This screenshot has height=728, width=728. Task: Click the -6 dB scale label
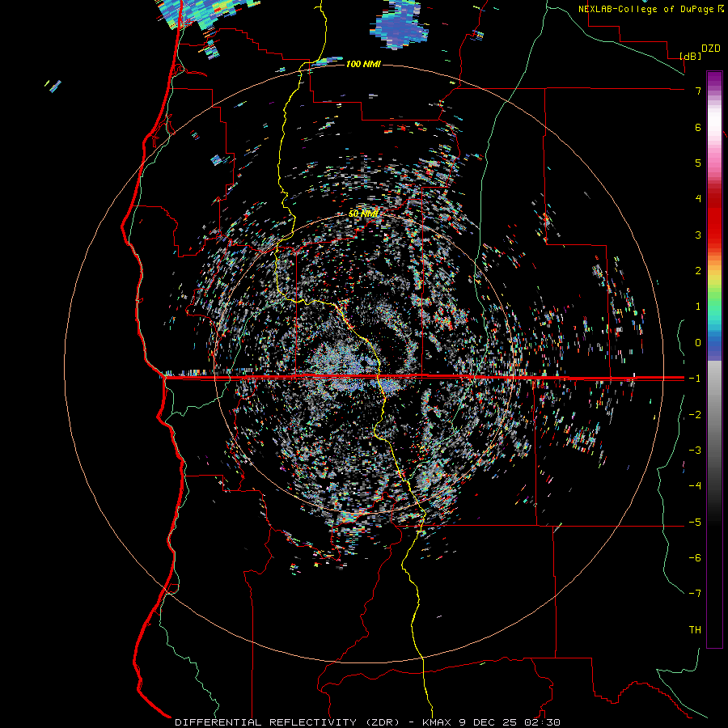[x=695, y=558]
